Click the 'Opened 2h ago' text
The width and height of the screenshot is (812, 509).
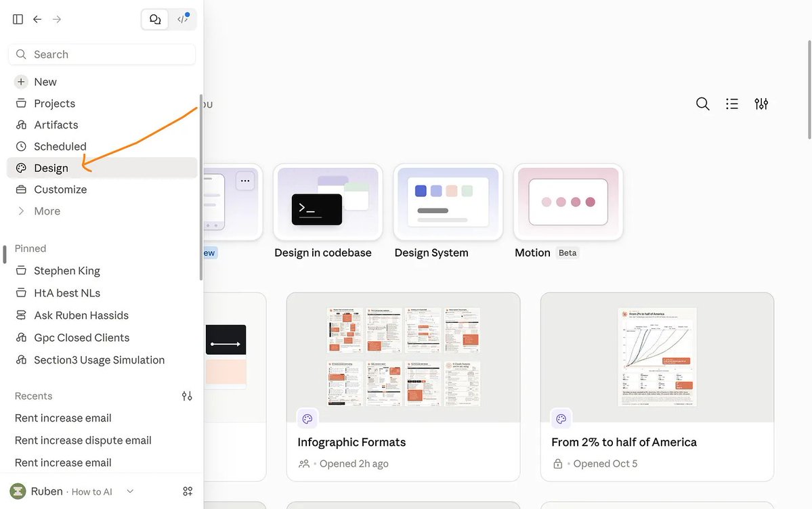pos(354,464)
